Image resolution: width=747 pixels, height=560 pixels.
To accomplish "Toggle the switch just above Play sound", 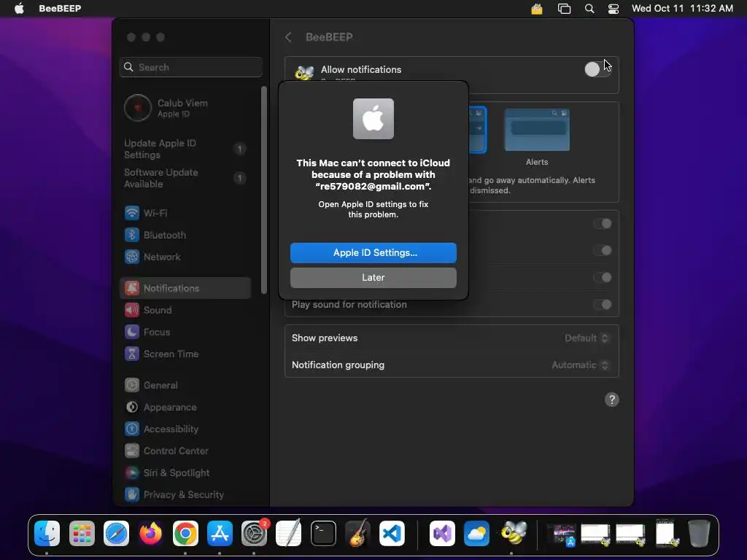I will 602,278.
